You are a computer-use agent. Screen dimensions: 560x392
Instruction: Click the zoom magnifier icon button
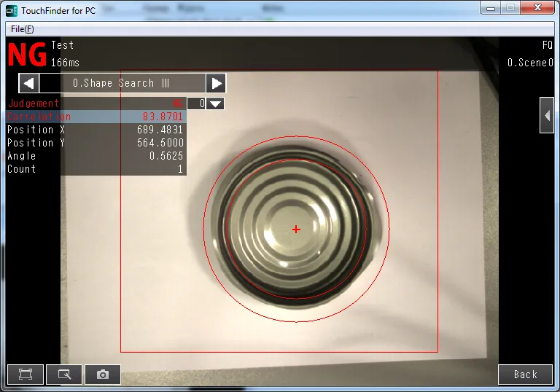[x=64, y=375]
